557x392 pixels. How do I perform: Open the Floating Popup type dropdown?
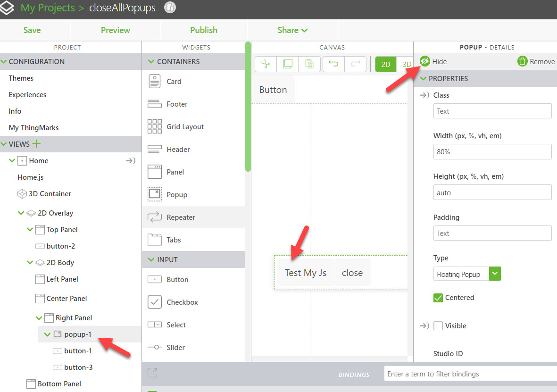494,274
